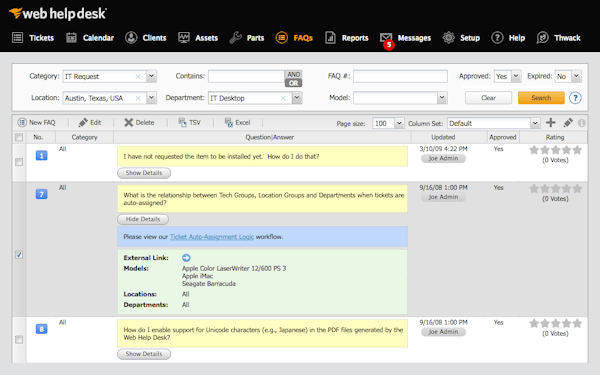Open FAQ number 8 badge
Image resolution: width=600 pixels, height=375 pixels.
(x=41, y=329)
